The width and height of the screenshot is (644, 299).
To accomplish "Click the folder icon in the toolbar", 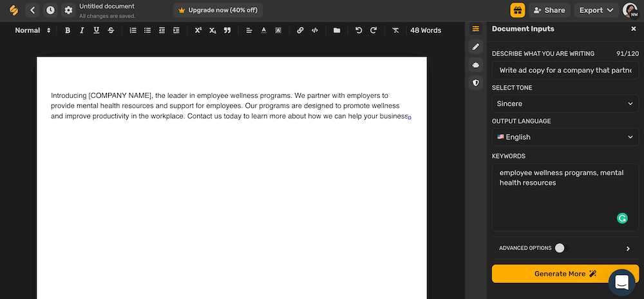I will click(x=337, y=30).
